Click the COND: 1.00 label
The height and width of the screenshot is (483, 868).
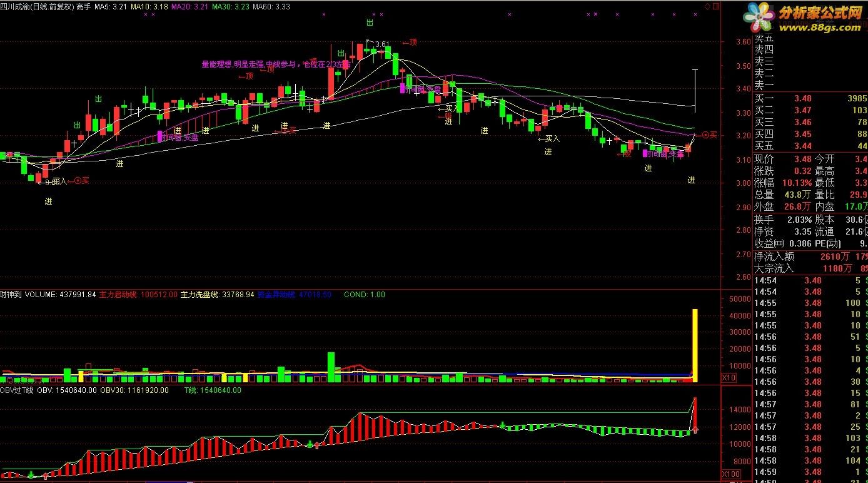365,294
